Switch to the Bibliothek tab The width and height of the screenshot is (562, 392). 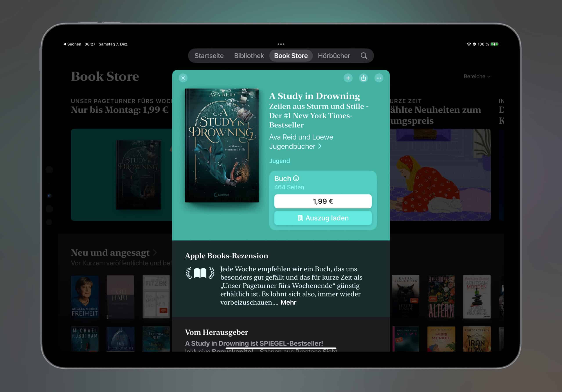[249, 56]
